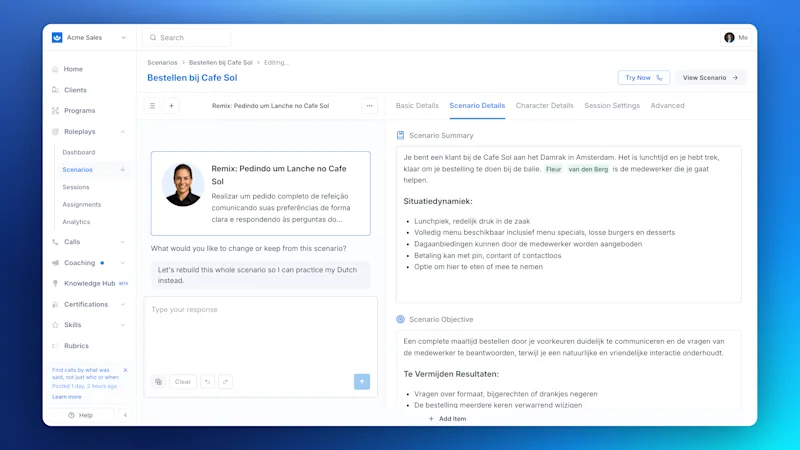Expand the Calls menu
Viewport: 800px width, 450px height.
pos(123,242)
